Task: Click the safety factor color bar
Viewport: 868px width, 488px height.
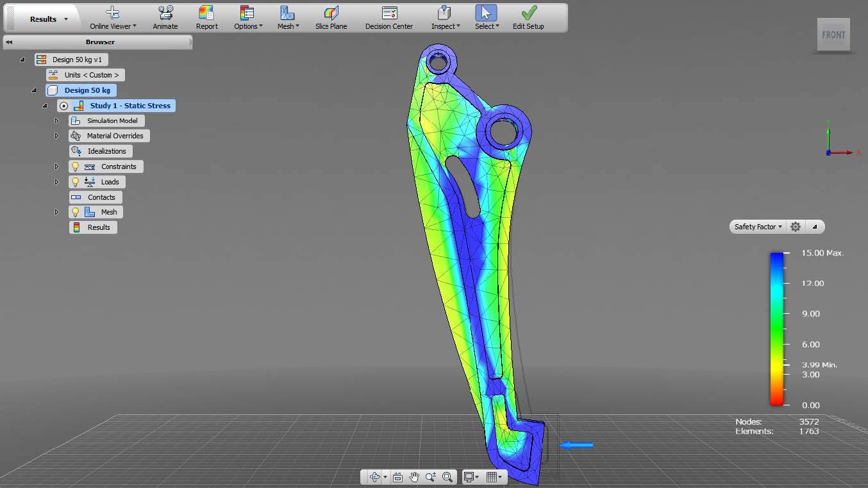Action: tap(777, 329)
